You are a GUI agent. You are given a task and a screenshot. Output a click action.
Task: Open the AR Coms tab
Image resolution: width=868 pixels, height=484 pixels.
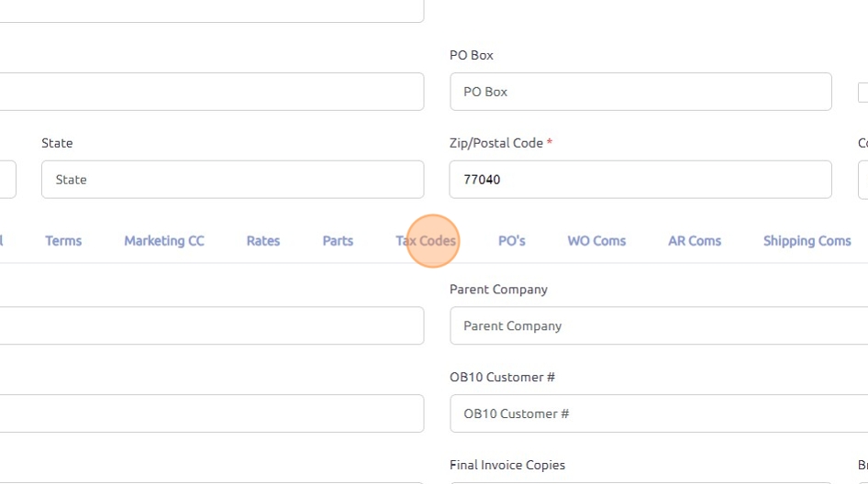[695, 241]
